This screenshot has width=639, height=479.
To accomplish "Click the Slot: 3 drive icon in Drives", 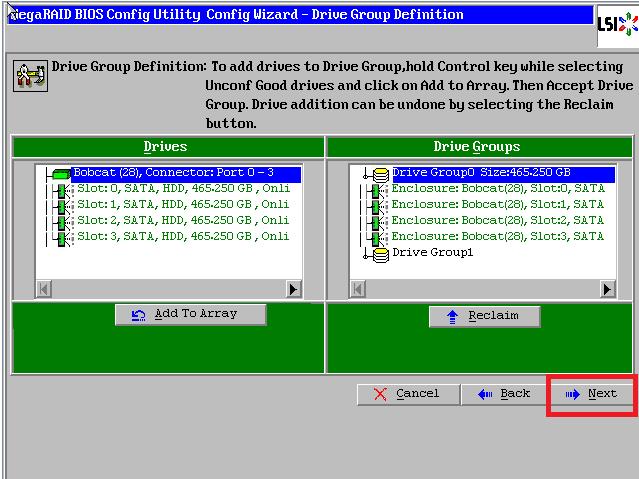I will click(64, 238).
